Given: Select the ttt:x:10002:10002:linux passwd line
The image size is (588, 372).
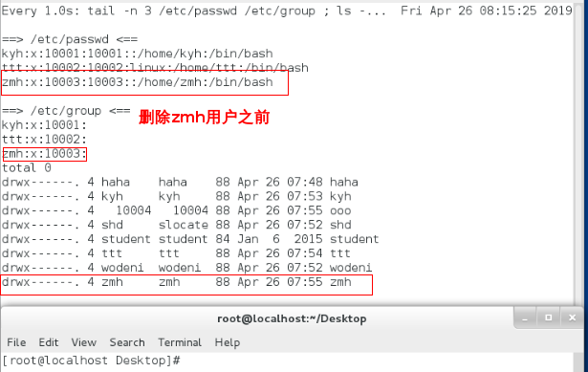Looking at the screenshot, I should (x=155, y=68).
